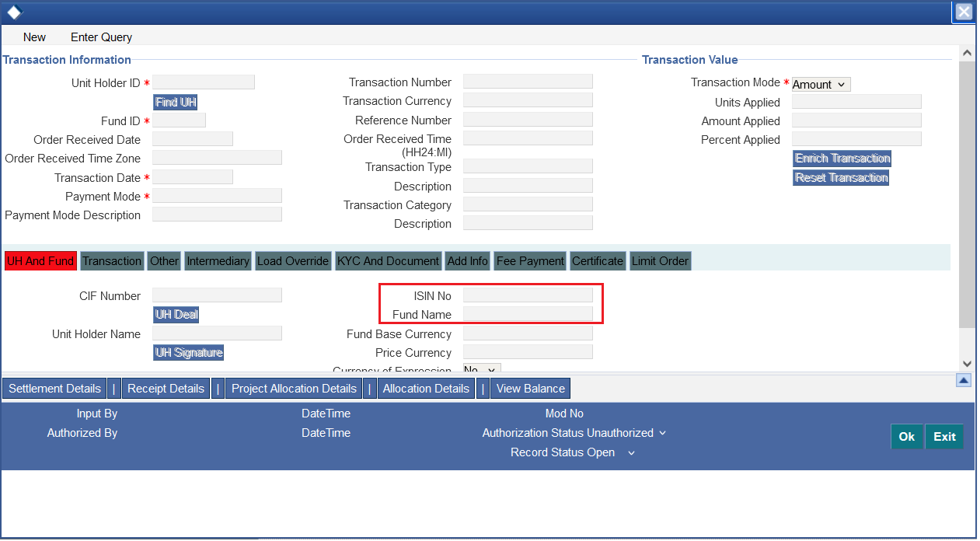The width and height of the screenshot is (980, 541).
Task: Switch to the Load Override tab
Action: point(293,261)
